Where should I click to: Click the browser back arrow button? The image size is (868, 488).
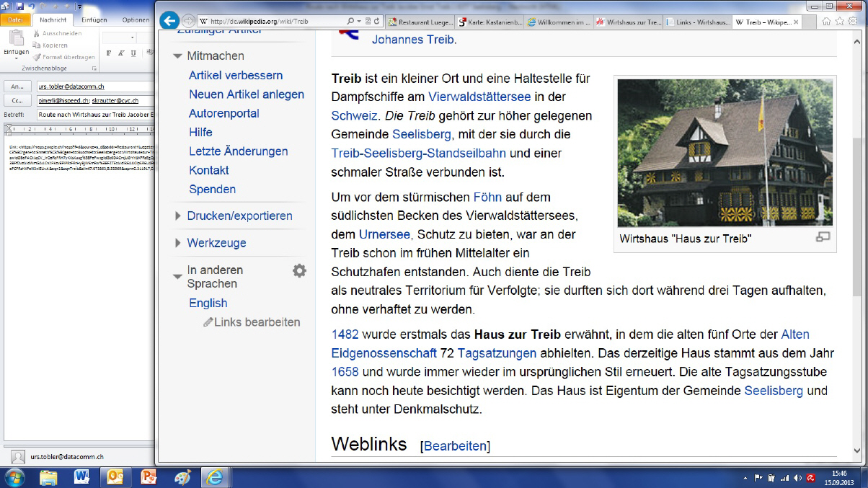169,21
